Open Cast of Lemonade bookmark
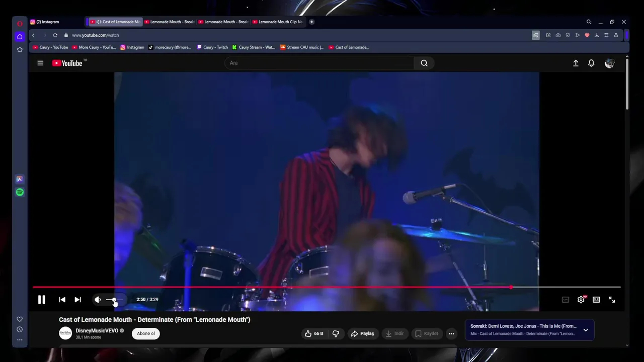The image size is (644, 362). click(349, 47)
